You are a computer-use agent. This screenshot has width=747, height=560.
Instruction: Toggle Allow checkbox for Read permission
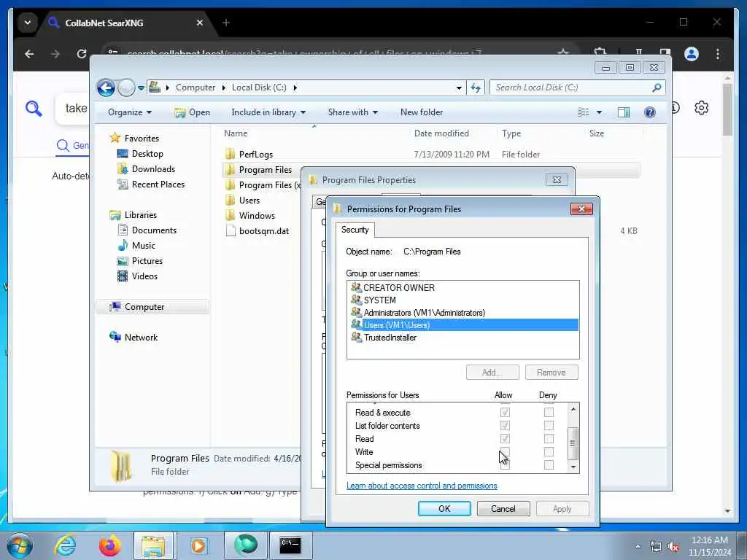(x=505, y=438)
